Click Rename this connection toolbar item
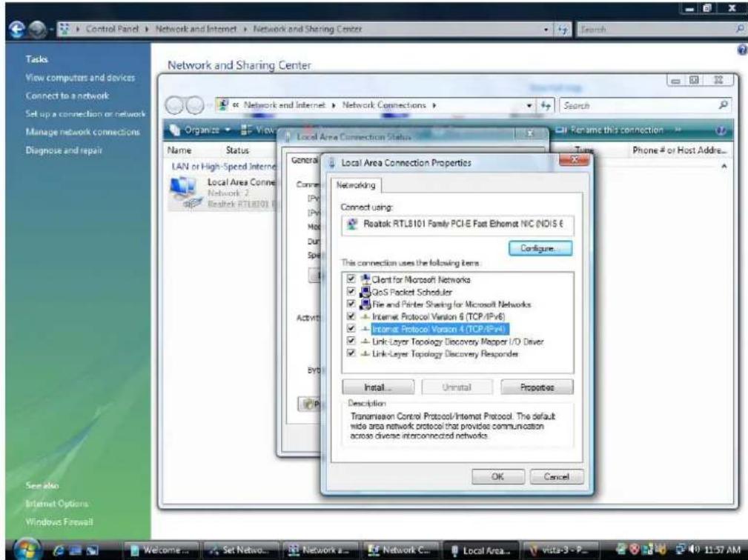748x560 pixels. point(610,130)
